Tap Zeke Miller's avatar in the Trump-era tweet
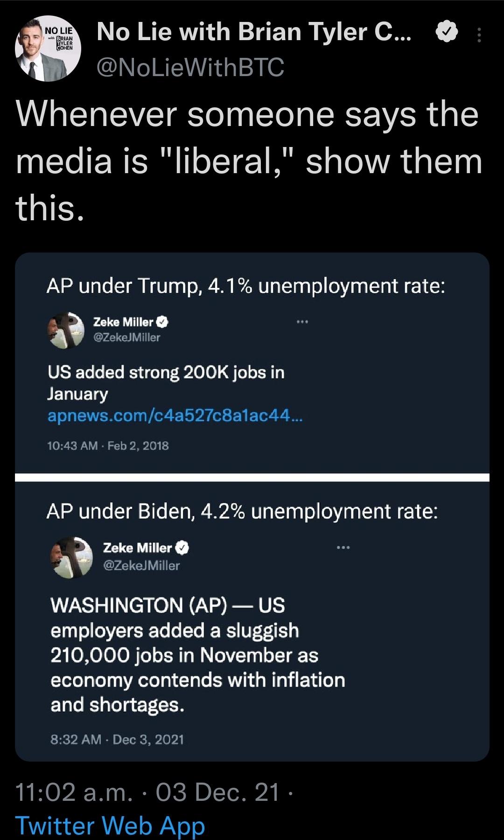The height and width of the screenshot is (840, 504). tap(66, 330)
